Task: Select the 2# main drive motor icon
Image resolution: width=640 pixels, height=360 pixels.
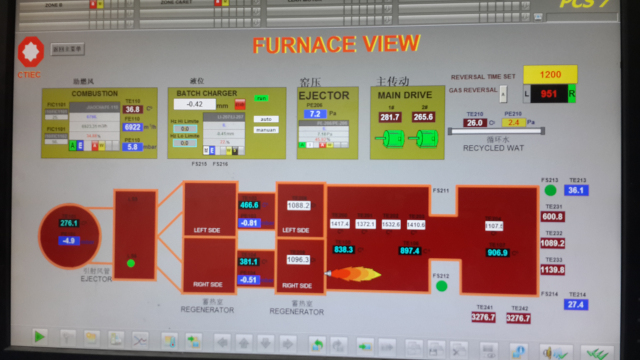Action: (x=423, y=139)
